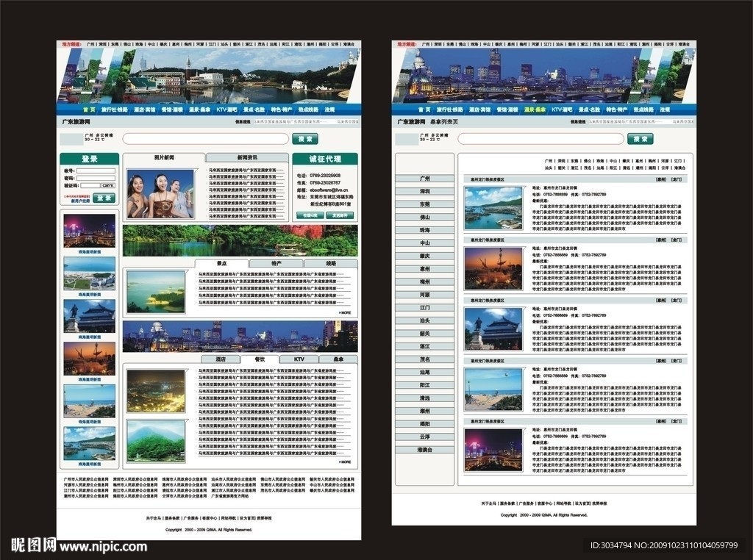Click [龙门] tag on first listing header
Screen dimensions: 753x560
coord(677,179)
